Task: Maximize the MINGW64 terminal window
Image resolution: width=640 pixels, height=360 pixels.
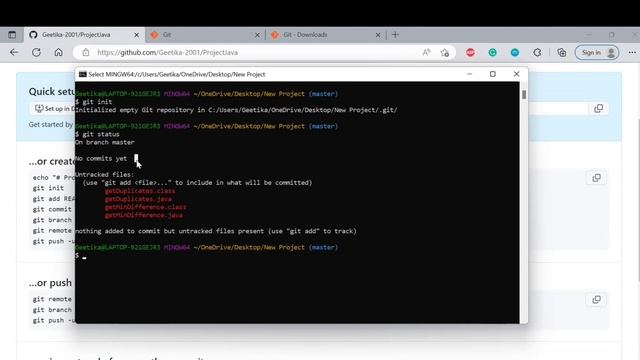Action: point(493,74)
